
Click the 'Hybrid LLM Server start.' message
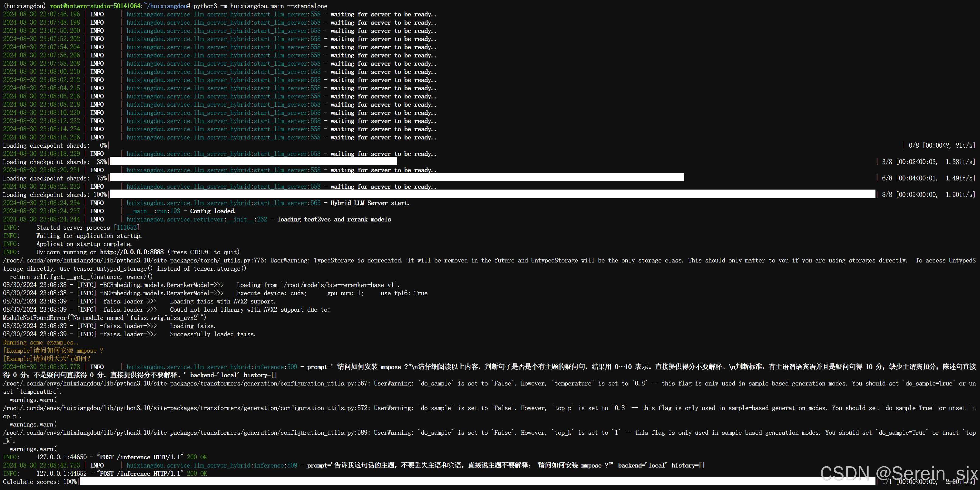coord(370,203)
